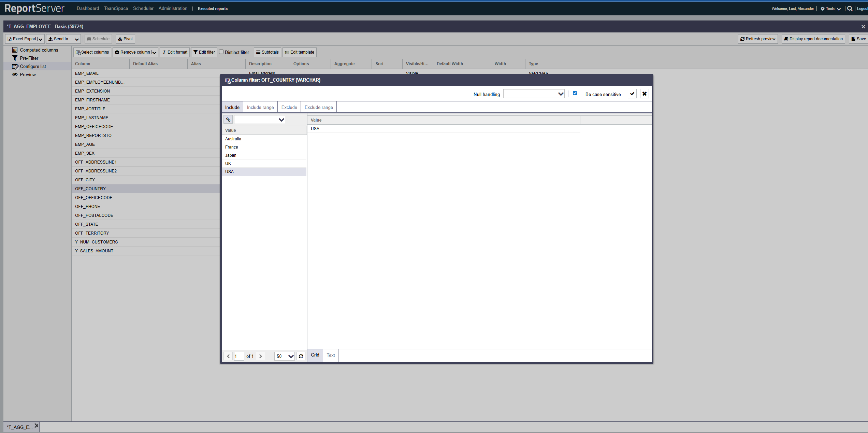
Task: Go to previous values page arrow
Action: click(228, 356)
